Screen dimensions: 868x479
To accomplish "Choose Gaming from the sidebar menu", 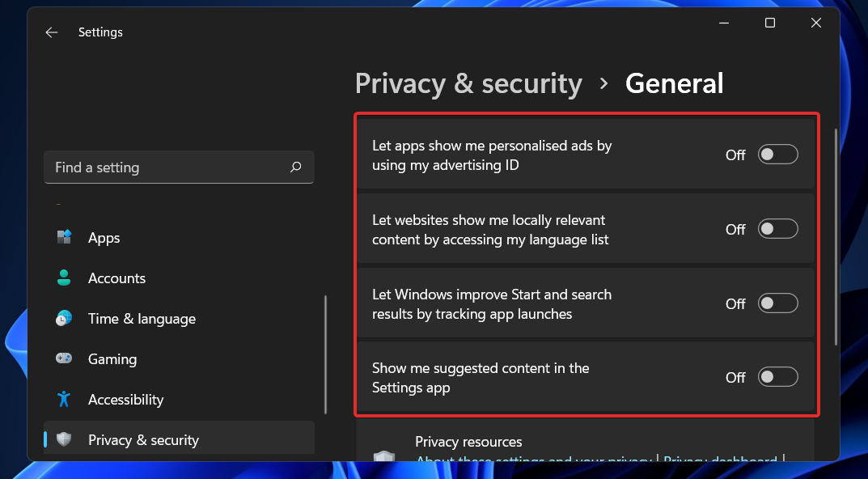I will (112, 358).
